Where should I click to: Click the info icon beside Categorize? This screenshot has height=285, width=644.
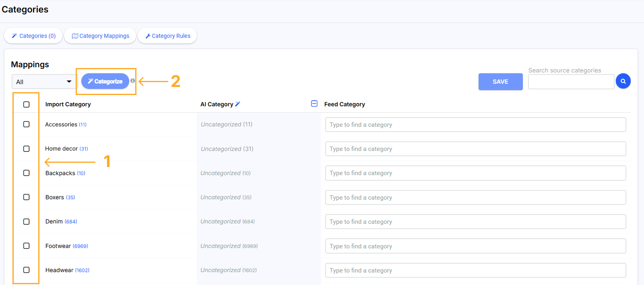(x=132, y=81)
